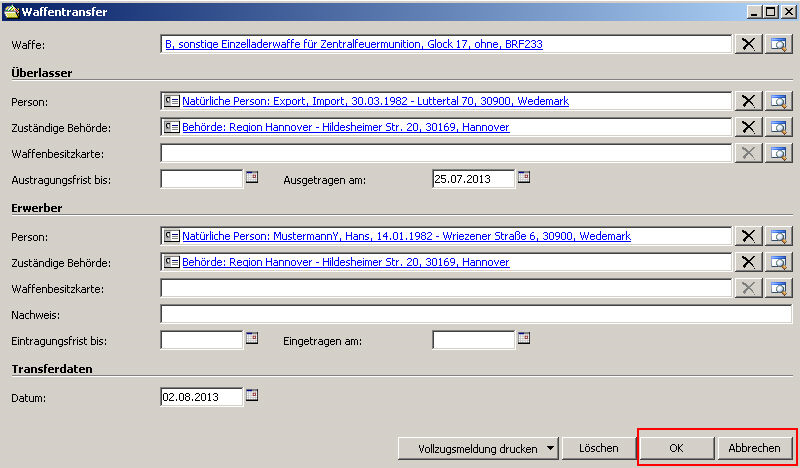This screenshot has height=468, width=800.
Task: Cancel with the Abbrechen button
Action: [754, 449]
